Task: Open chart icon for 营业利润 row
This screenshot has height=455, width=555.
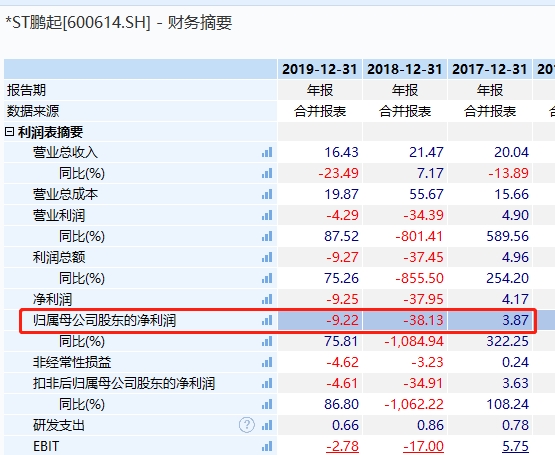Action: pos(267,215)
